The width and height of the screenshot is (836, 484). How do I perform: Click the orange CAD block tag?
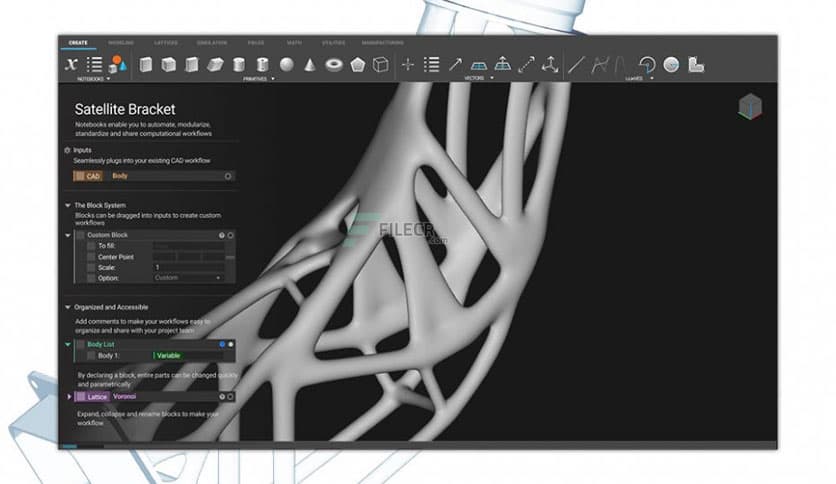88,176
